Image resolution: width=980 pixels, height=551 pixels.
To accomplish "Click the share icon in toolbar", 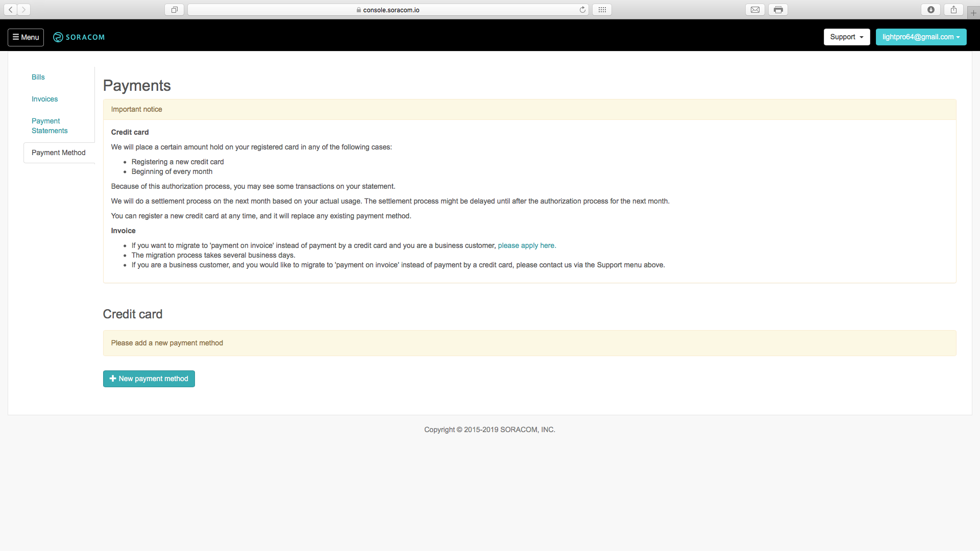I will pos(953,10).
